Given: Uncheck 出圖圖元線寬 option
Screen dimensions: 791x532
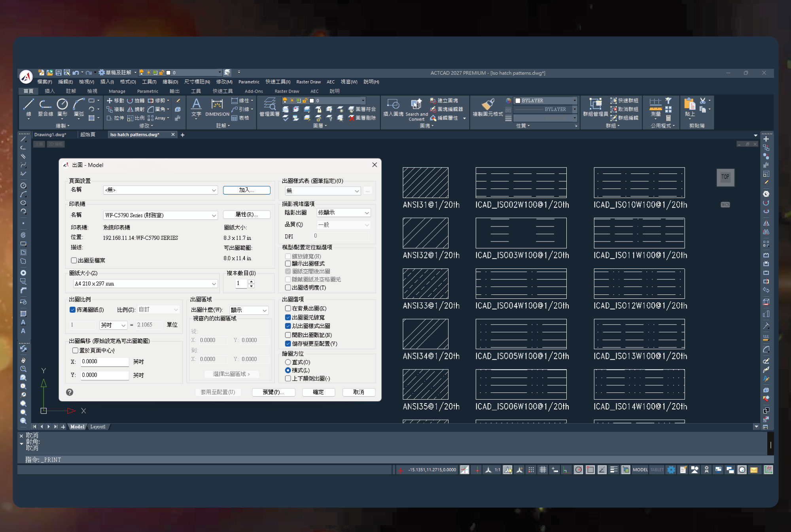Looking at the screenshot, I should coord(288,317).
